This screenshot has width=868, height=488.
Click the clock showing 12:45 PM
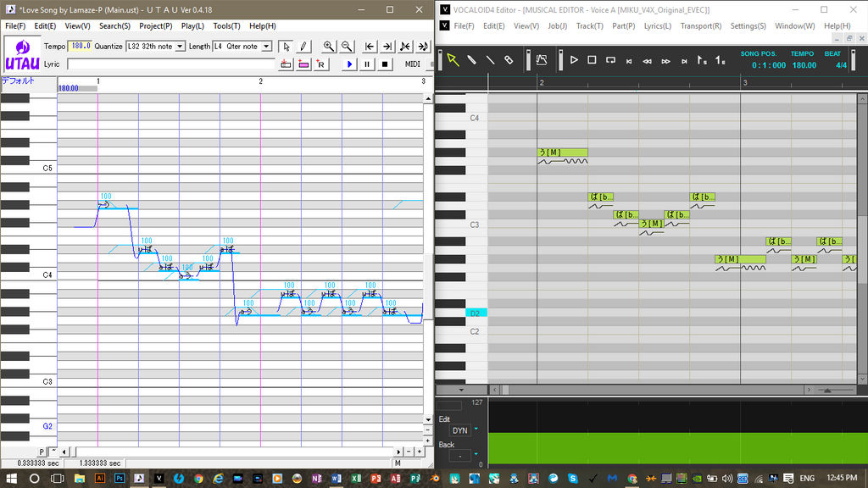pos(842,478)
